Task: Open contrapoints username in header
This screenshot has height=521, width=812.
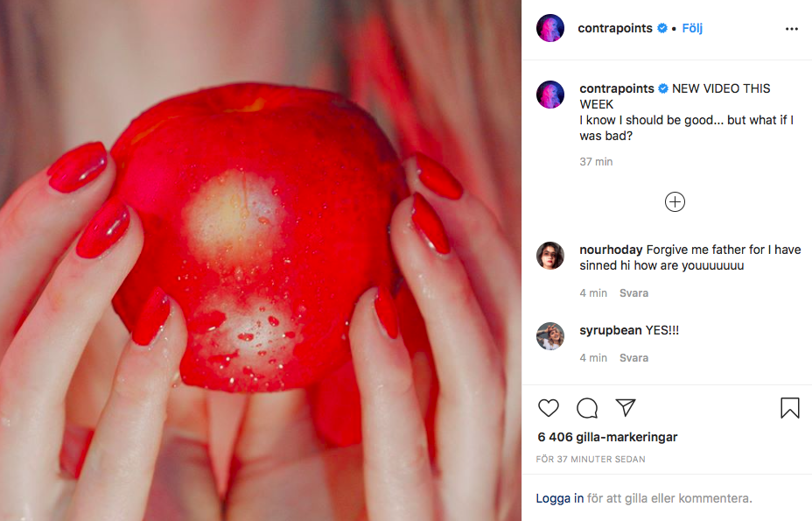Action: click(615, 28)
